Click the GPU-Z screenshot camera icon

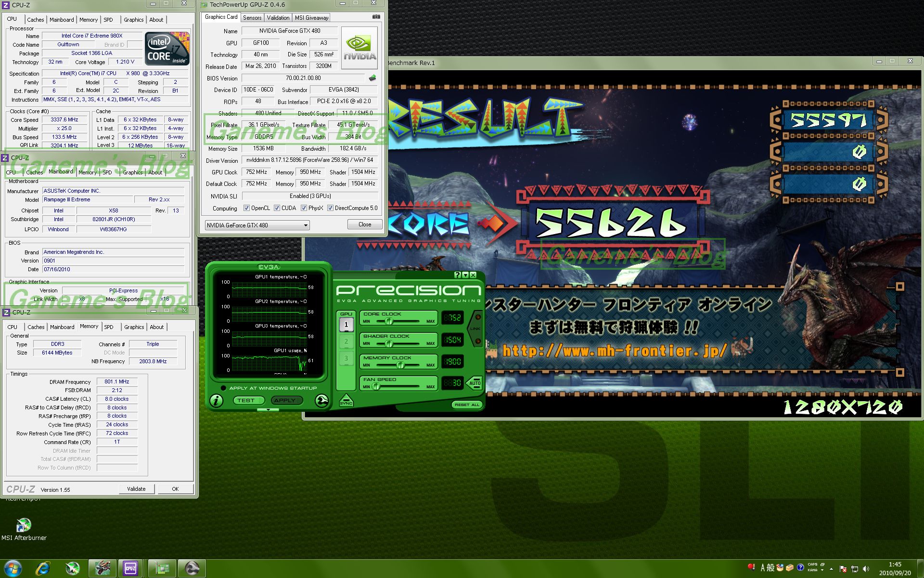(x=376, y=17)
